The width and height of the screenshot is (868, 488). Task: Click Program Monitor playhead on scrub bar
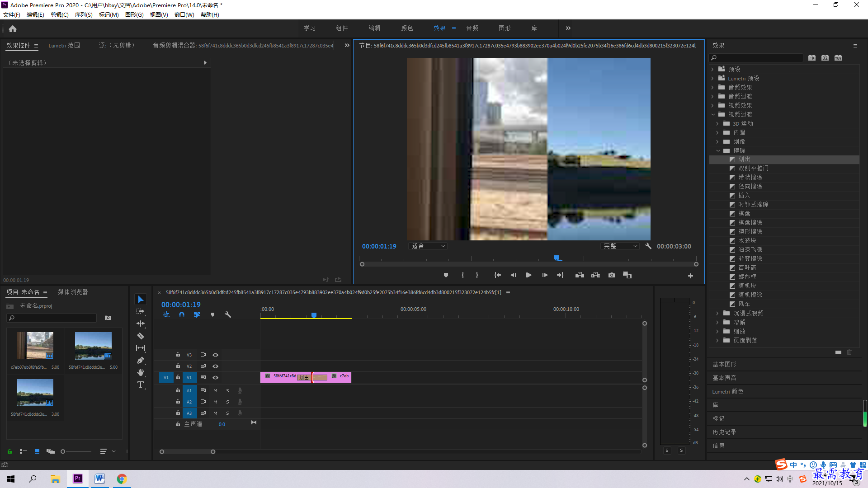point(557,258)
